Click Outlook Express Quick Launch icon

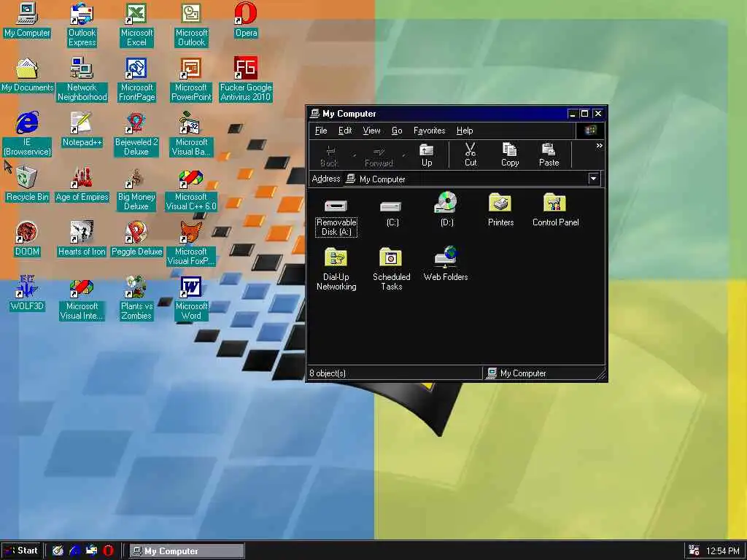[91, 551]
